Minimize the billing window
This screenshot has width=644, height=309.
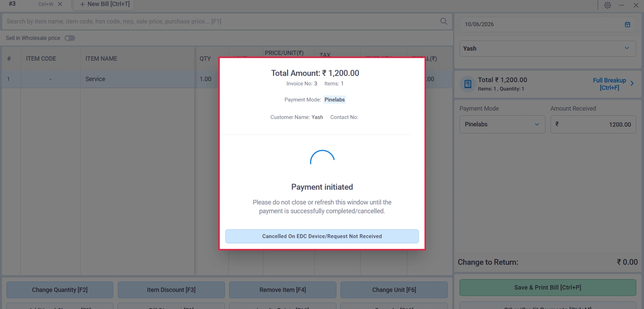[x=622, y=5]
